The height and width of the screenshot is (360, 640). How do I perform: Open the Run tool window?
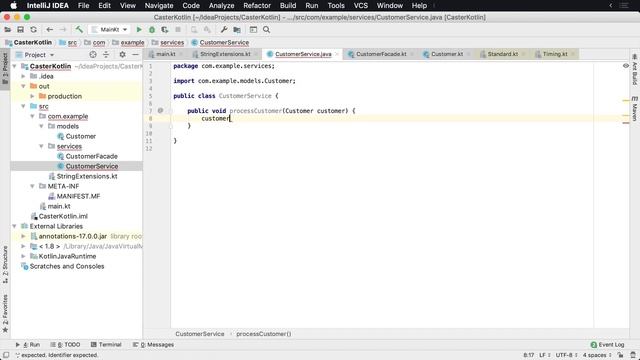[28, 344]
